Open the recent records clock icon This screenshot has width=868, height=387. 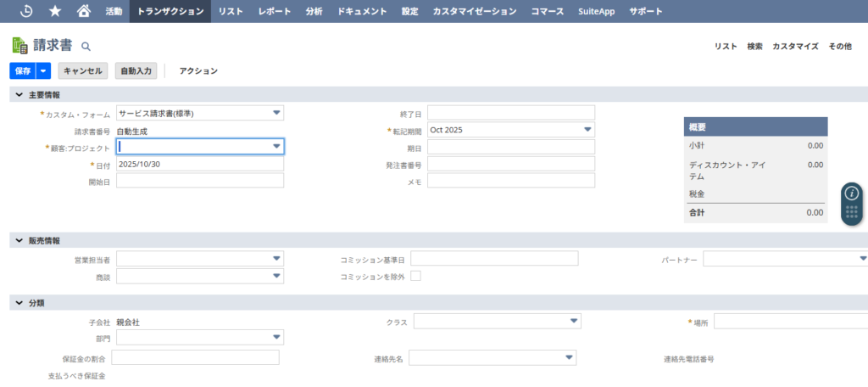26,11
